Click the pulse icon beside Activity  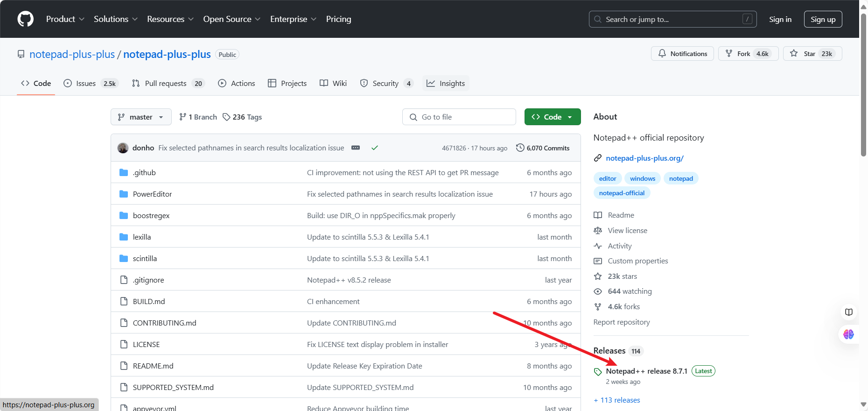(598, 246)
